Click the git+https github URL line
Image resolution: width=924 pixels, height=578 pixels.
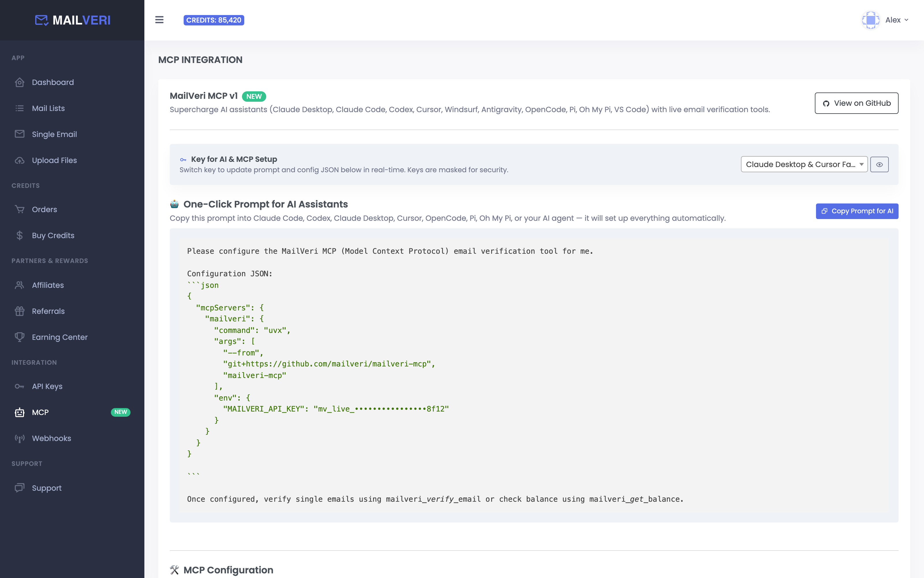(x=329, y=364)
